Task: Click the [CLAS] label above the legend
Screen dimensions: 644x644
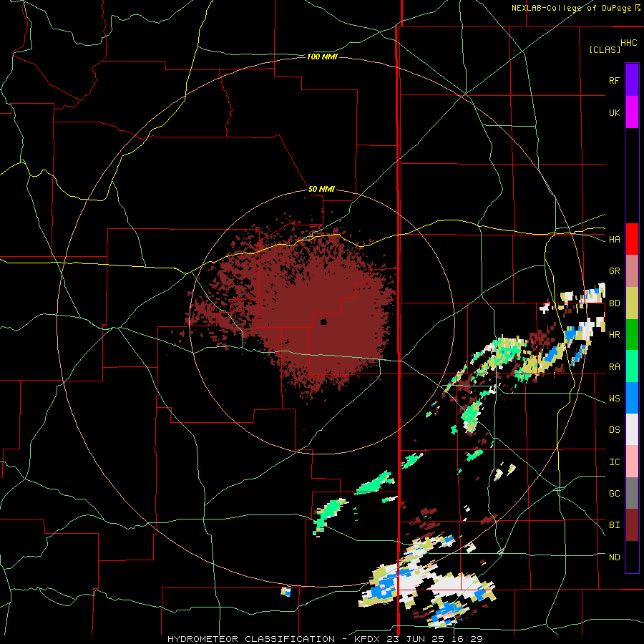Action: pos(605,49)
